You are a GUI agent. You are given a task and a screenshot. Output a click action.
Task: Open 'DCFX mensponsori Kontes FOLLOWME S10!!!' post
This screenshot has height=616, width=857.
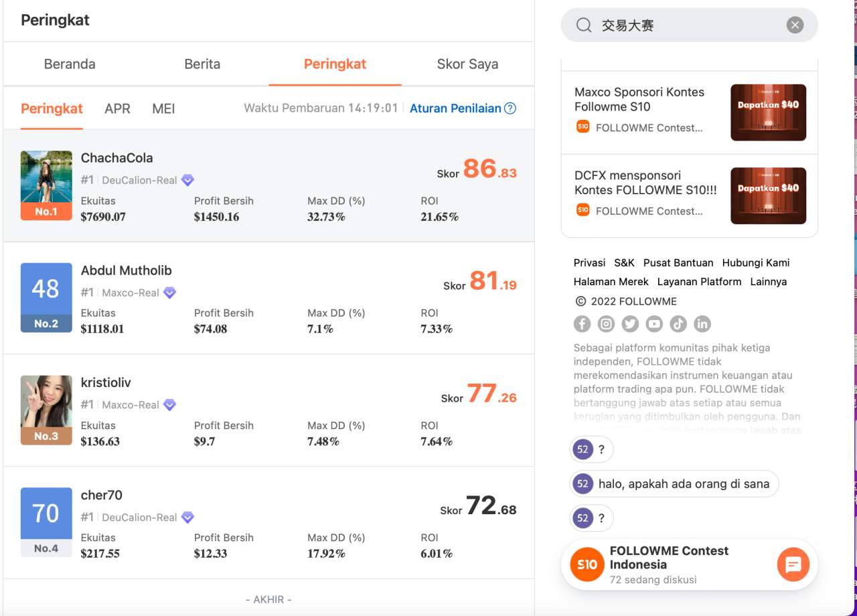[645, 182]
